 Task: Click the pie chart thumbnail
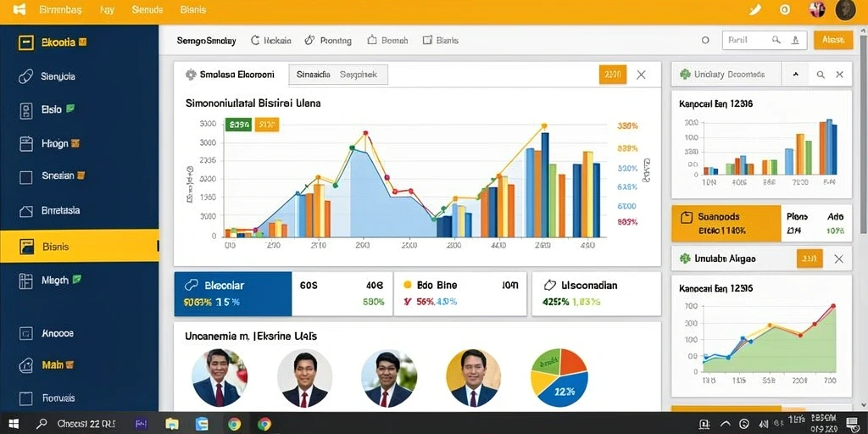tap(559, 377)
